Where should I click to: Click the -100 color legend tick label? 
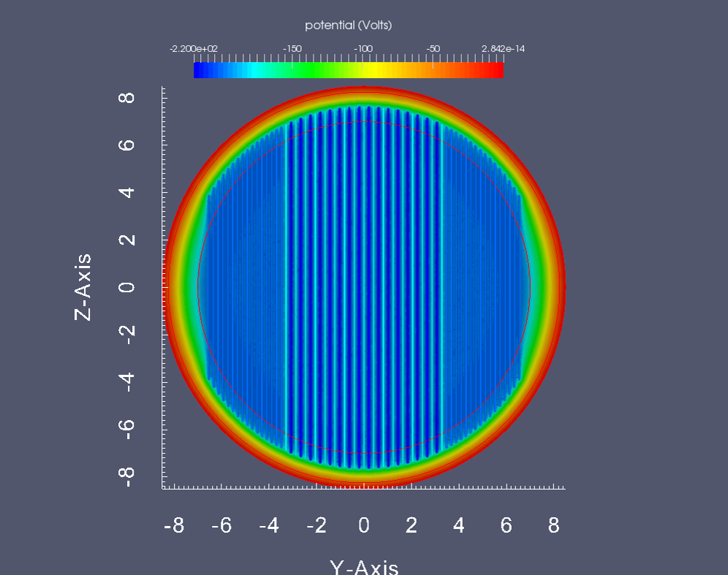tap(363, 48)
